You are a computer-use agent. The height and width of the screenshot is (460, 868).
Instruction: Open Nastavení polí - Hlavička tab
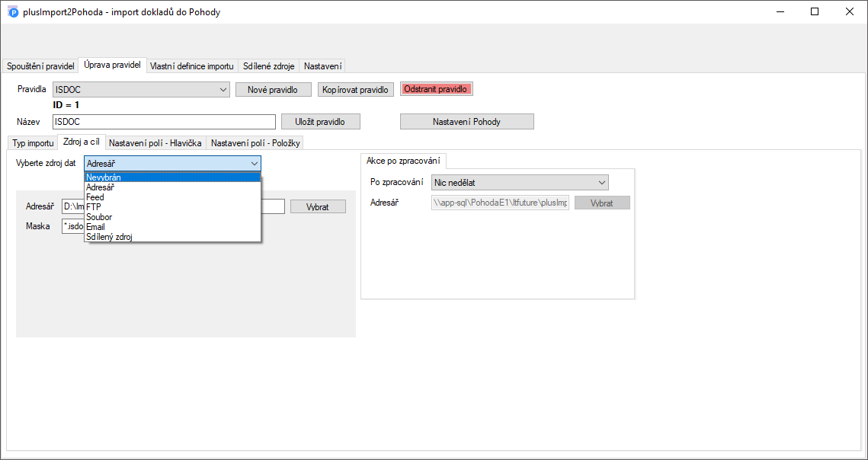(x=155, y=143)
